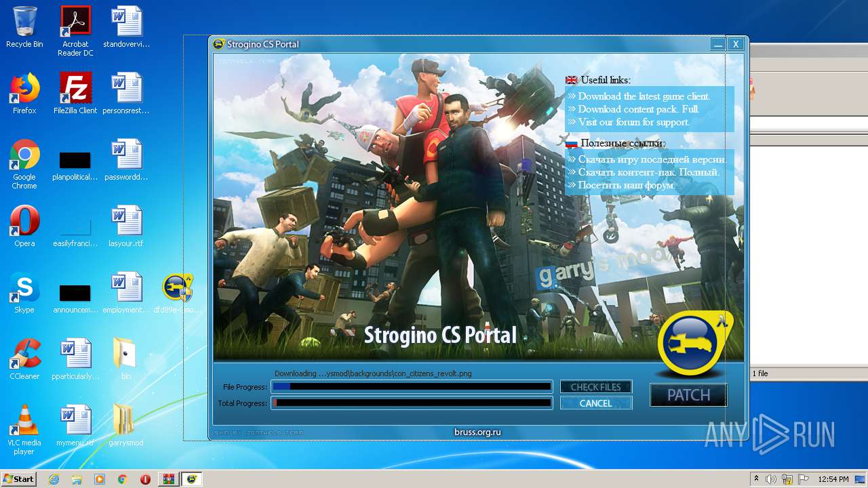Visit the bruss.org.ru link at the bottom
Viewport: 868px width, 488px height.
477,432
